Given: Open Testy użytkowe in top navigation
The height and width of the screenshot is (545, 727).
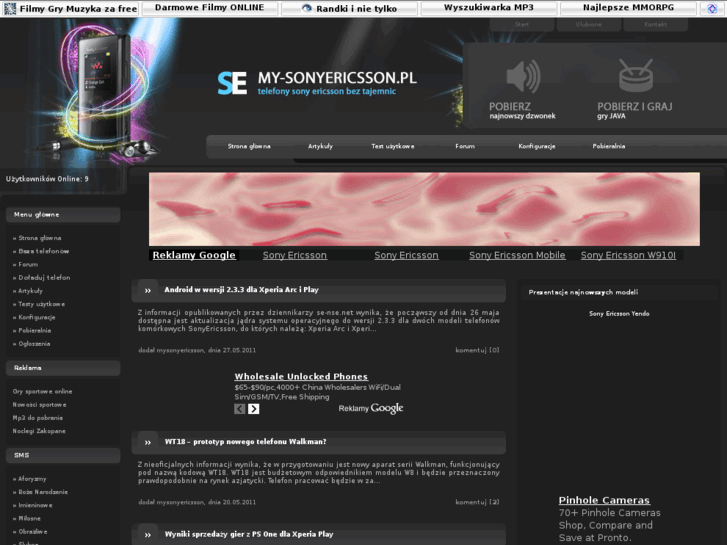Looking at the screenshot, I should tap(393, 146).
